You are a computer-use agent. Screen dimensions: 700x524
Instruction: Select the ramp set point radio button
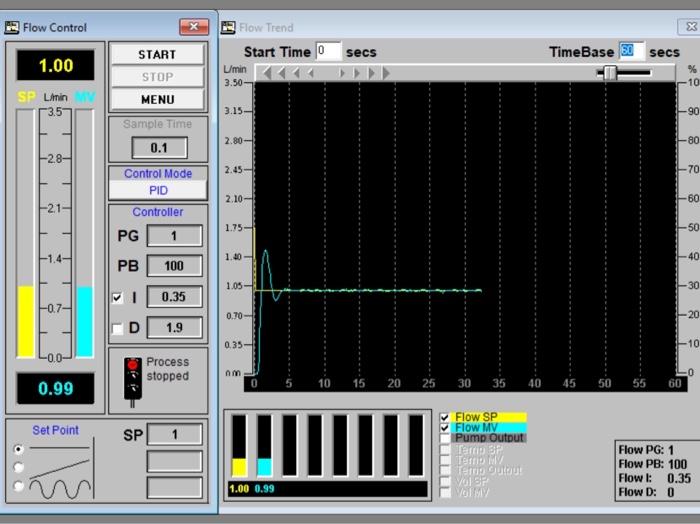pos(18,467)
